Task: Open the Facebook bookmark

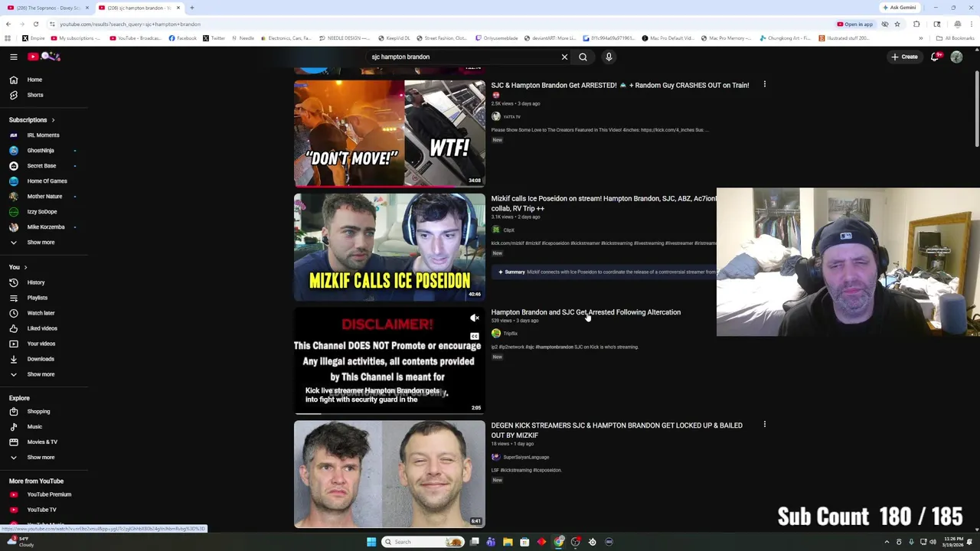Action: [x=182, y=37]
